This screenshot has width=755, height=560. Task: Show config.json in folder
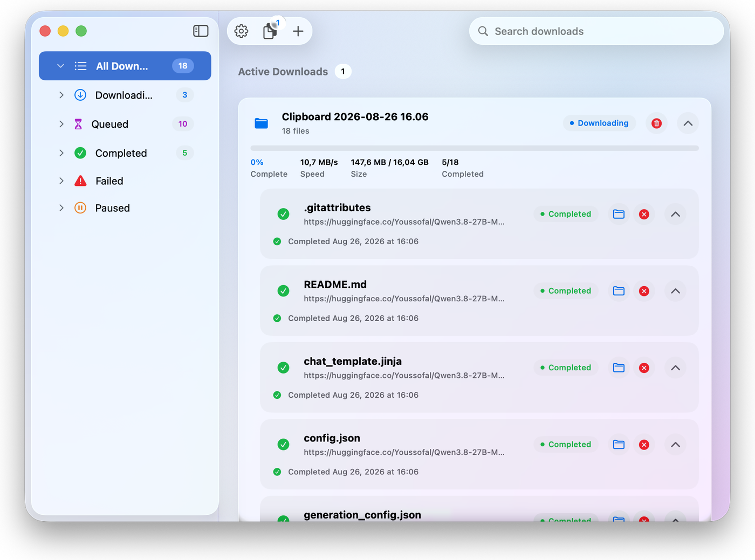619,445
